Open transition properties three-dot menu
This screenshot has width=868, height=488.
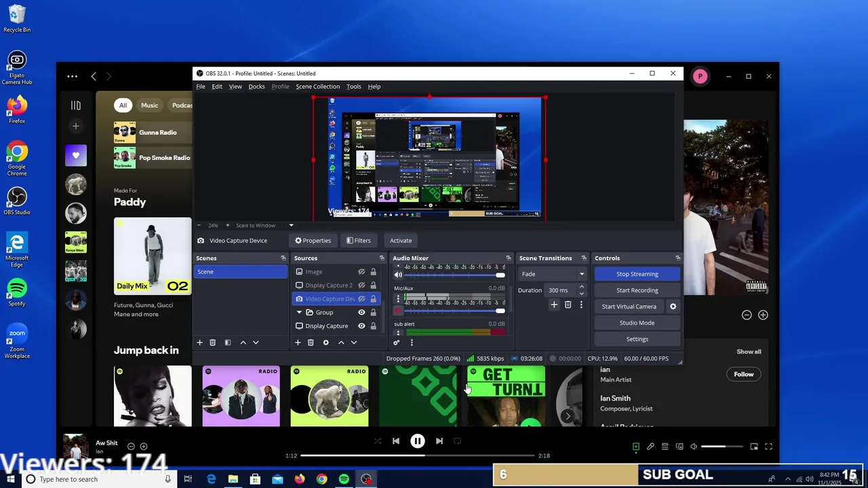tap(581, 305)
